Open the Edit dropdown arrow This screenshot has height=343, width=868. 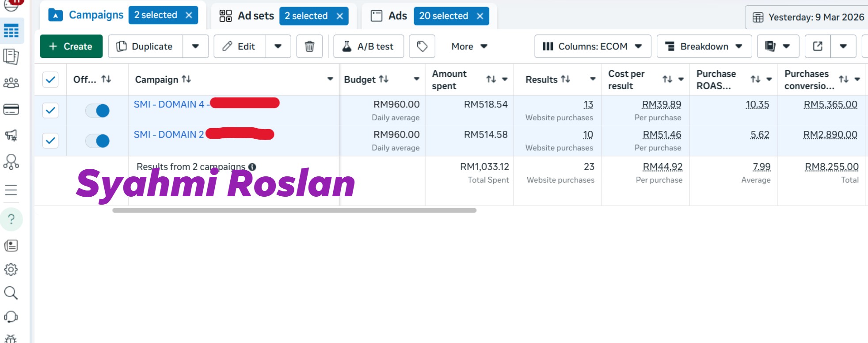pos(278,46)
